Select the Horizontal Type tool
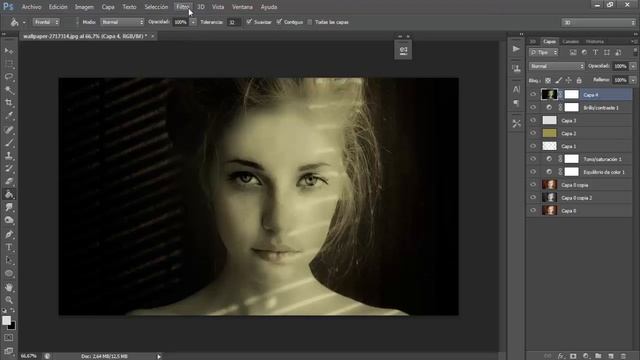Viewport: 640px width, 360px height. (x=9, y=247)
